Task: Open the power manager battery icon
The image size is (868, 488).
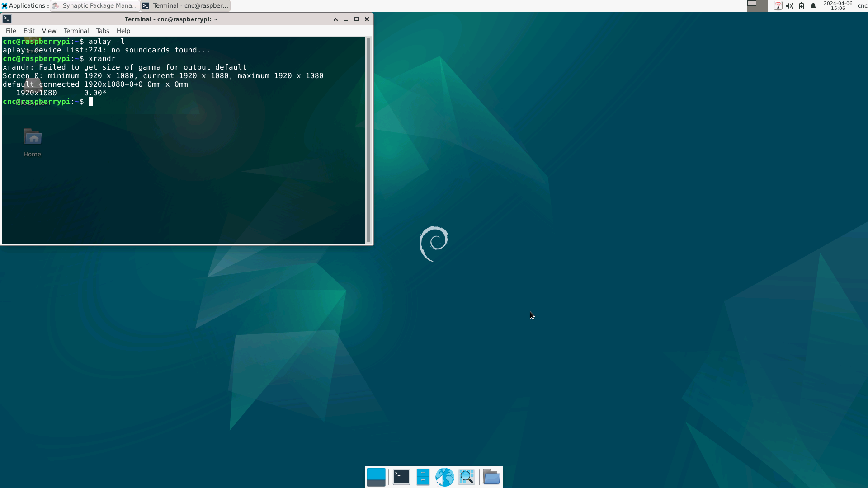Action: click(x=801, y=6)
